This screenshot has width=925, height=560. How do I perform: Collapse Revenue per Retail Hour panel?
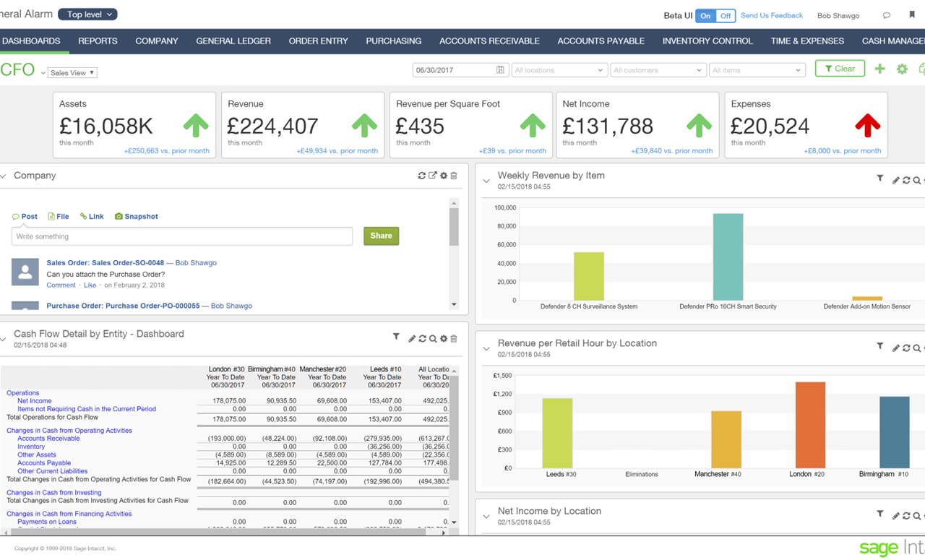click(x=486, y=349)
